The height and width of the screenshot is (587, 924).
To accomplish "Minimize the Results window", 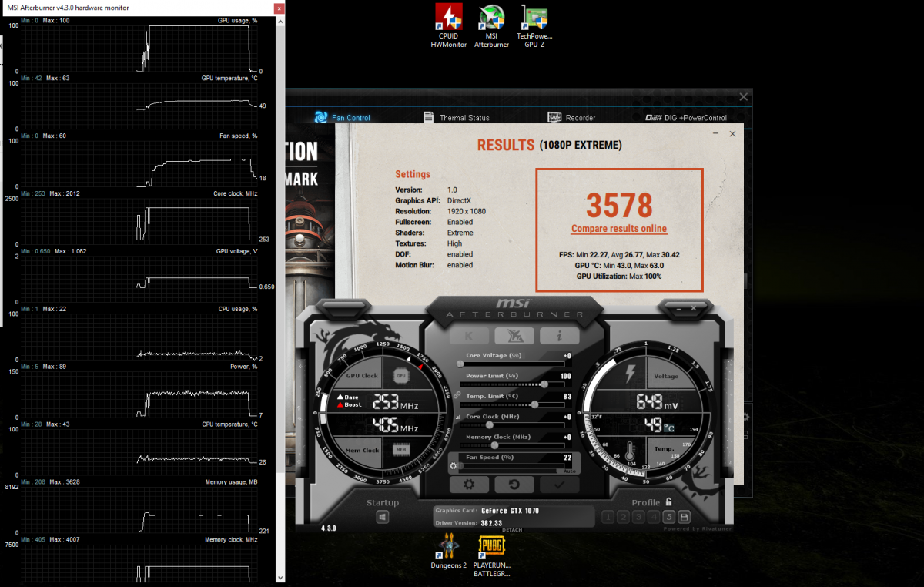I will [x=715, y=134].
